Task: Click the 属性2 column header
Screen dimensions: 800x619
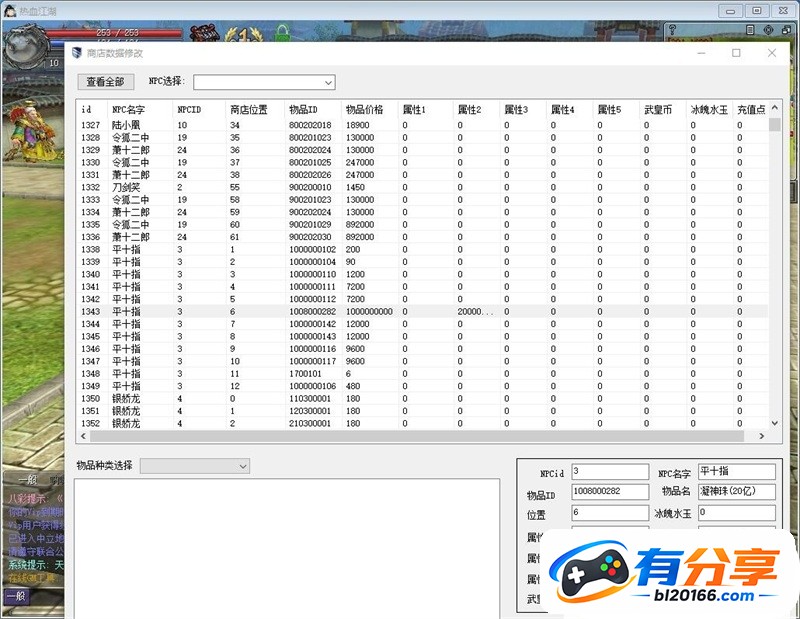Action: pos(477,109)
